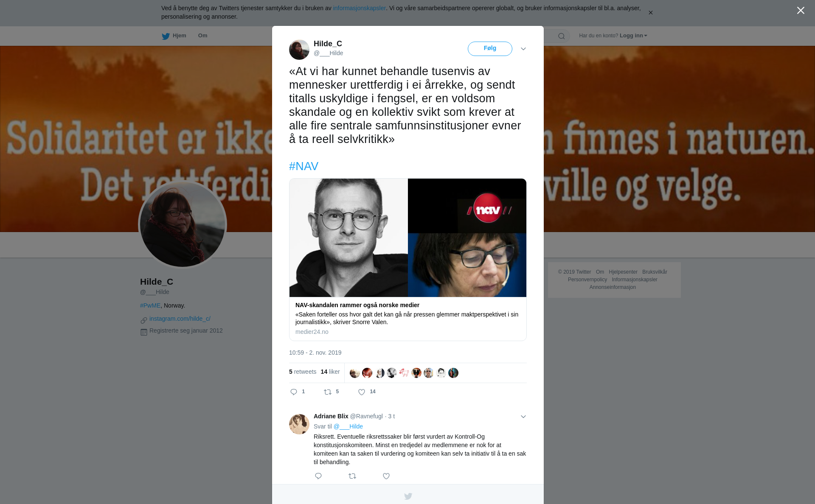This screenshot has height=504, width=815.
Task: Dismiss the cookie notice banner
Action: pos(650,13)
